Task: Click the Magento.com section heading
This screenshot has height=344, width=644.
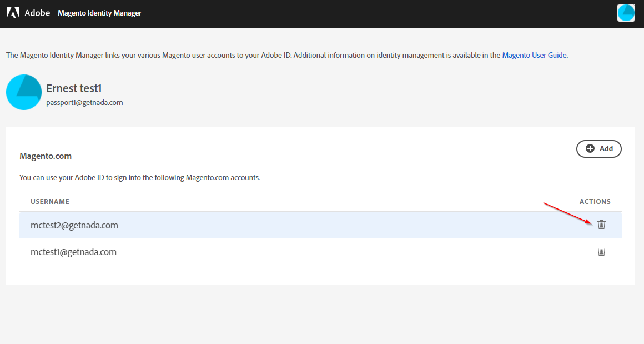Action: point(46,156)
